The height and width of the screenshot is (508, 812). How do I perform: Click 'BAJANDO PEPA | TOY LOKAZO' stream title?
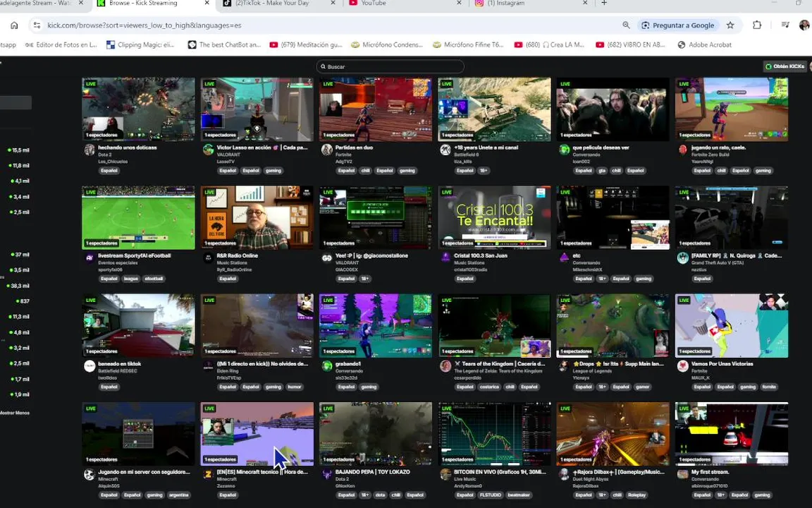[x=372, y=472]
